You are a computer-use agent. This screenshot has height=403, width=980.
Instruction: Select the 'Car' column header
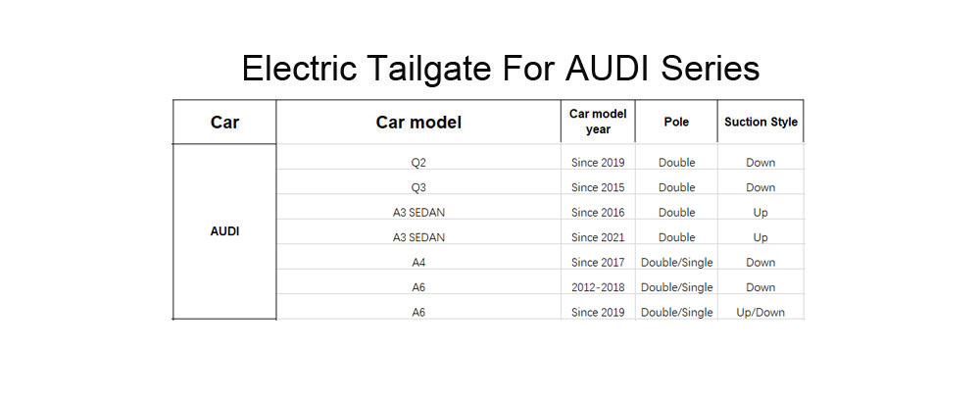tap(224, 122)
